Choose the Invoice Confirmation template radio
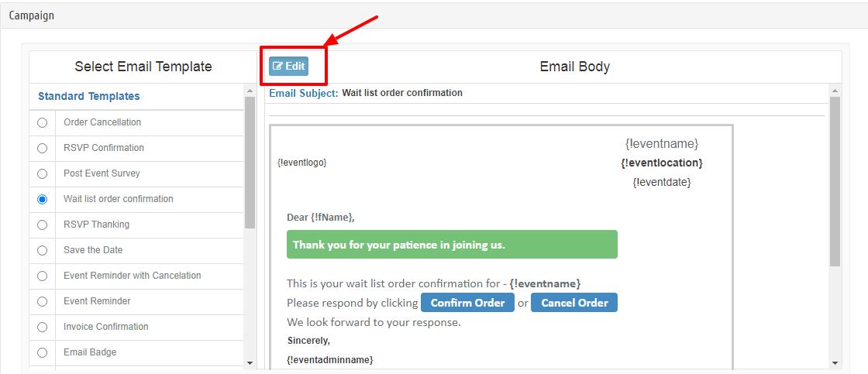868x374 pixels. point(42,327)
